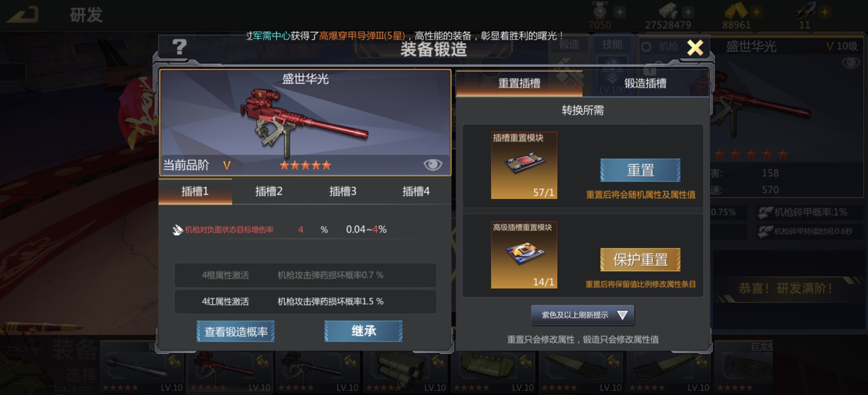Viewport: 868px width, 395px height.
Task: Select the red machine gun equipment thumbnail
Action: (230, 371)
